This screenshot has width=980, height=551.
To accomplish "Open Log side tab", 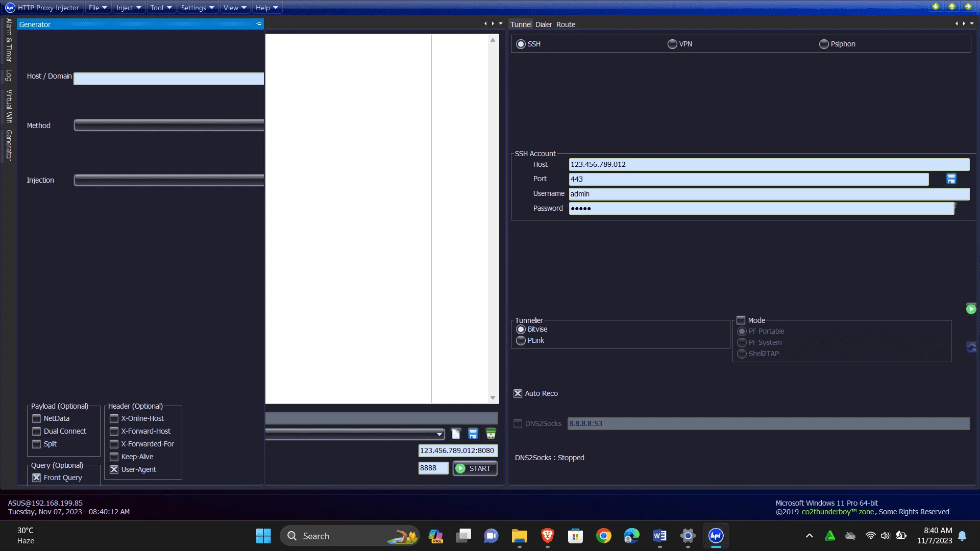I will [9, 76].
